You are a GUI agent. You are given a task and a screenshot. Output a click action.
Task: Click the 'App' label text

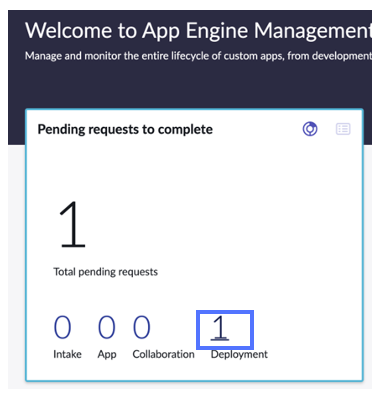coord(107,354)
